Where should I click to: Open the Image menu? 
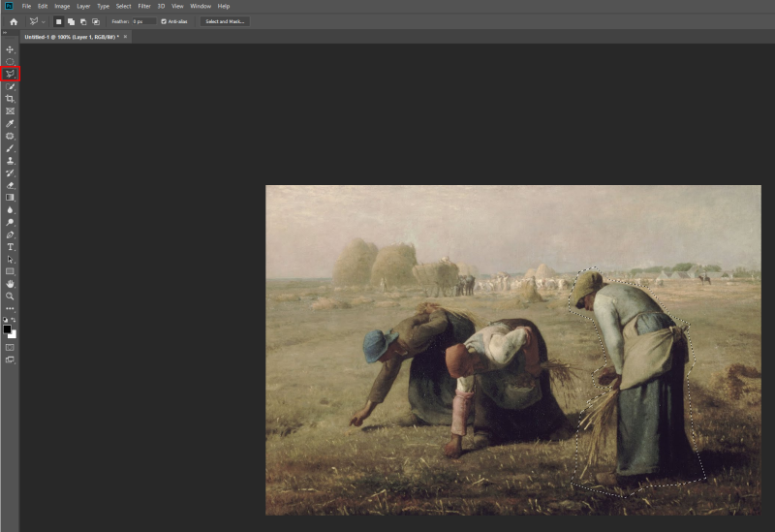click(62, 7)
